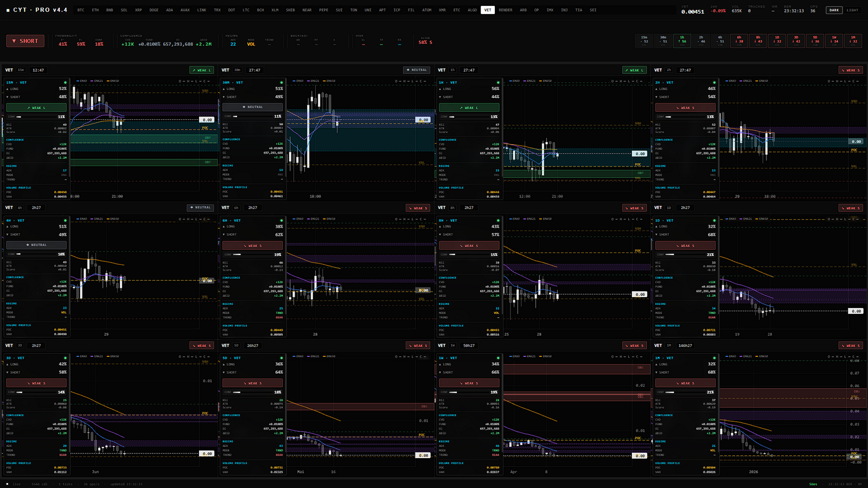Viewport: 868px width, 488px height.
Task: Select the red 6h timeframe chip
Action: pos(739,40)
